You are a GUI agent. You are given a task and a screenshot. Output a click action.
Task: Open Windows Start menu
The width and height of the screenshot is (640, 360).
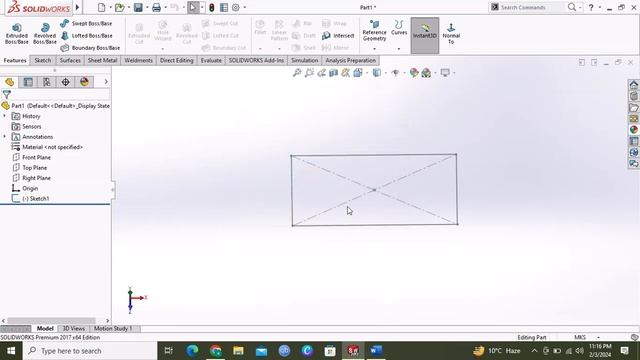click(11, 351)
